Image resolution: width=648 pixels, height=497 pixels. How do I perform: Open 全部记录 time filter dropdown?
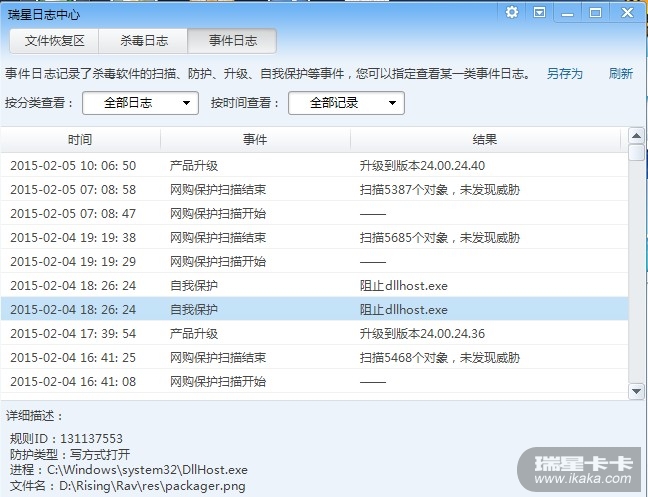(x=346, y=103)
